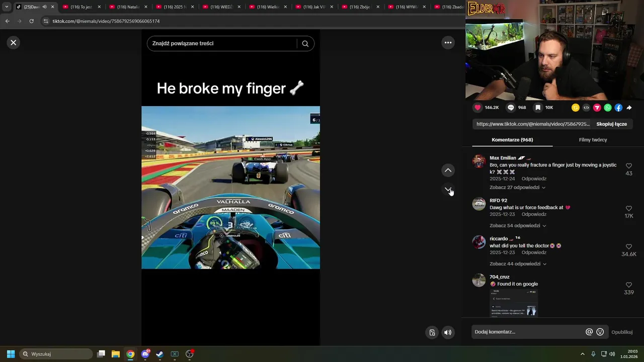Like 704_cruz's comment
This screenshot has height=362, width=644.
point(629,285)
